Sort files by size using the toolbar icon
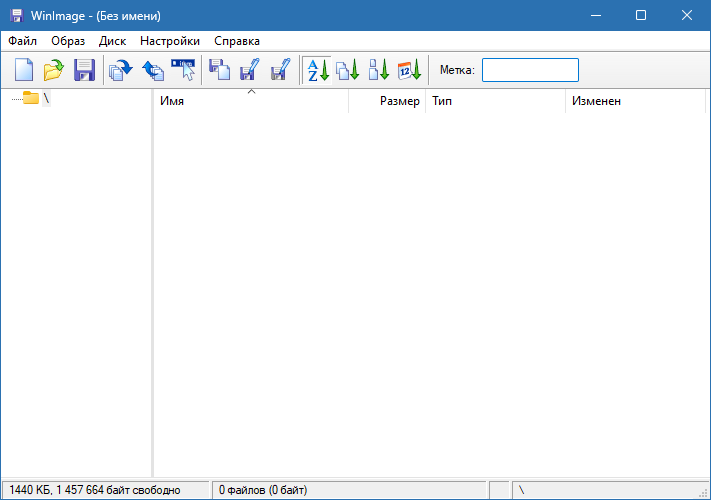 pyautogui.click(x=379, y=70)
